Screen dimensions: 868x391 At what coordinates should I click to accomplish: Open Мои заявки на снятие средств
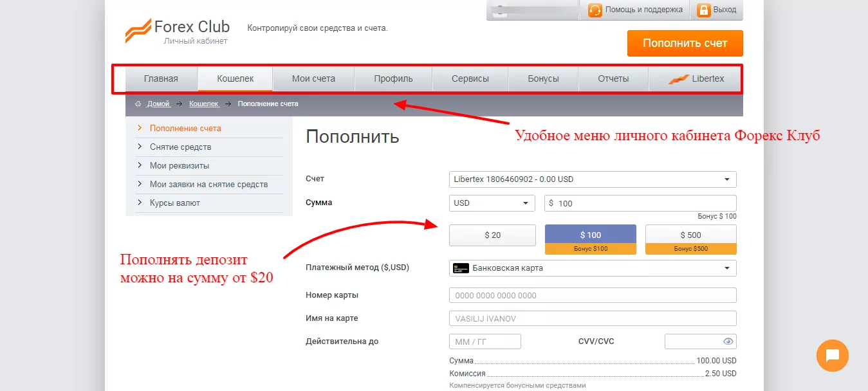(210, 184)
